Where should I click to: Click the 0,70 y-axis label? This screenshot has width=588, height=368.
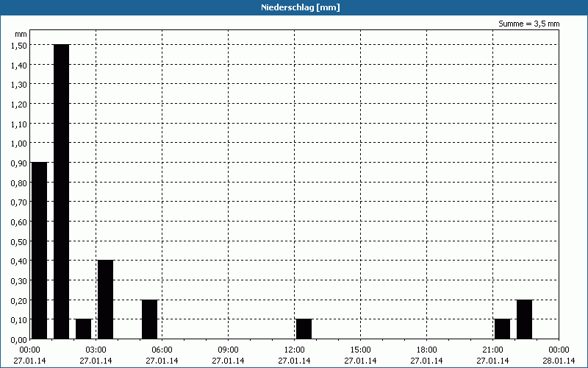click(x=19, y=202)
